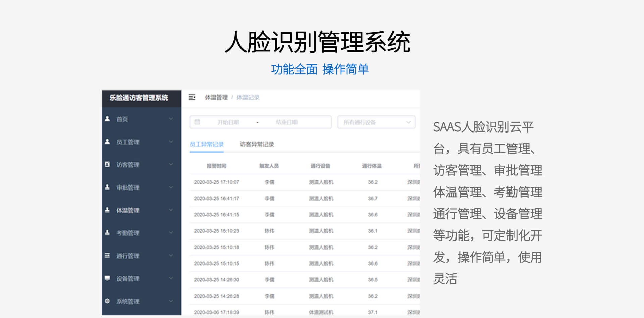Select the 首页 home icon in sidebar
Image resolution: width=644 pixels, height=318 pixels.
(107, 119)
